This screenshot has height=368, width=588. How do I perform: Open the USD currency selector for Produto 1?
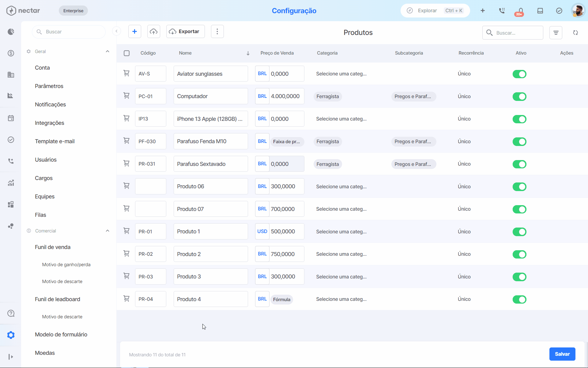tap(262, 232)
